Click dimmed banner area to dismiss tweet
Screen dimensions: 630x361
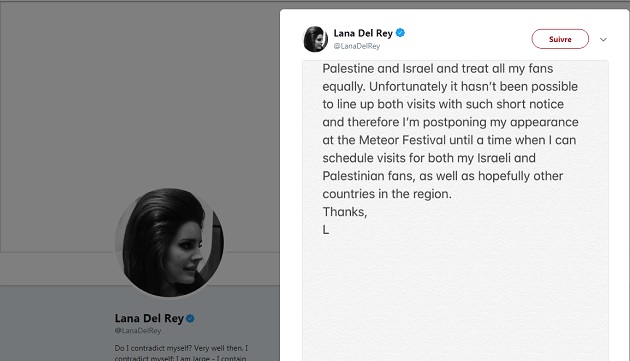[x=140, y=121]
